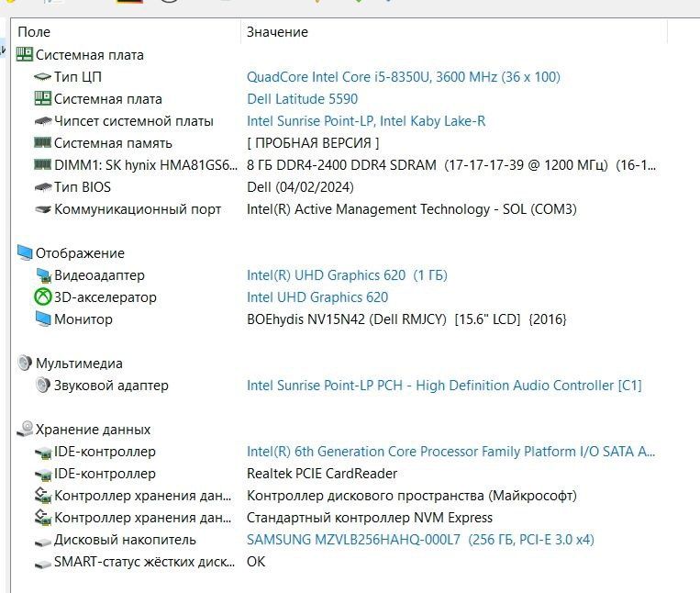The width and height of the screenshot is (700, 593).
Task: Select the Intel(R) Active Management Technology value
Action: [412, 209]
